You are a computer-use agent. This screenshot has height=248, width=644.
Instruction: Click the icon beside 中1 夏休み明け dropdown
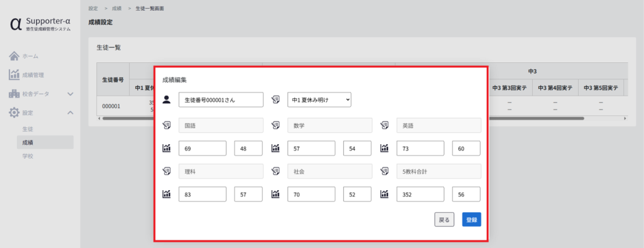point(275,99)
